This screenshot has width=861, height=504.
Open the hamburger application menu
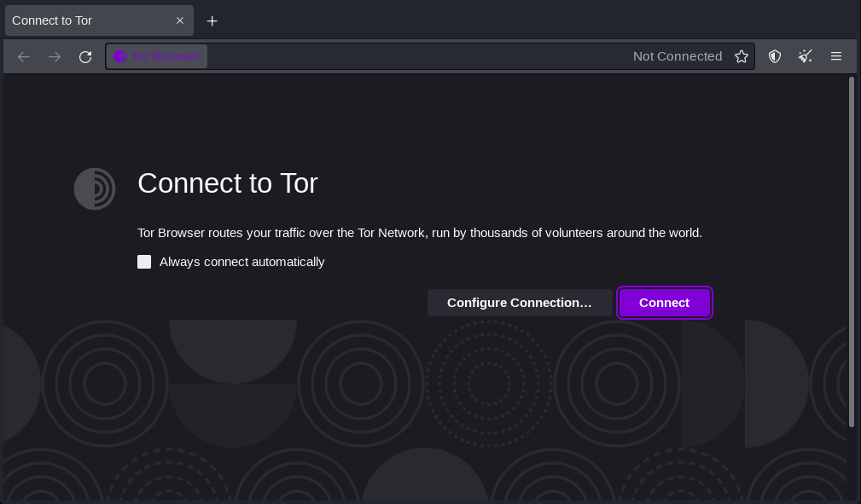coord(836,56)
